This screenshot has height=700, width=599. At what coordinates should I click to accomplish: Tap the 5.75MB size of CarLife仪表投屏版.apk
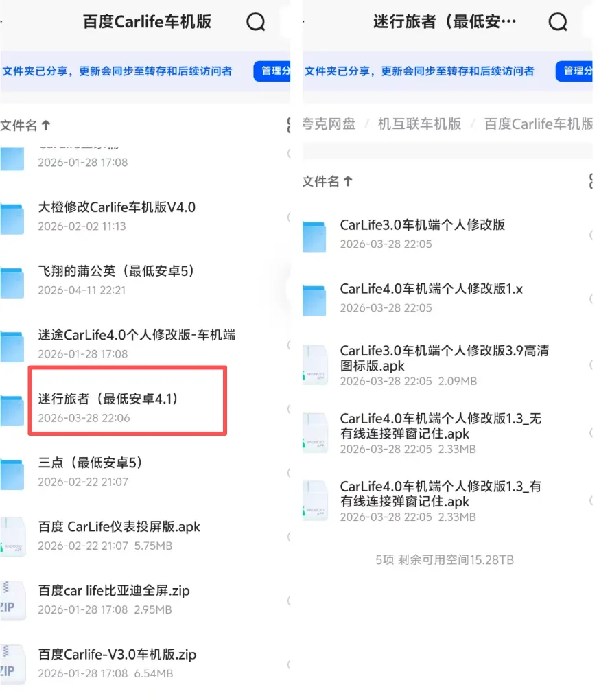point(153,546)
